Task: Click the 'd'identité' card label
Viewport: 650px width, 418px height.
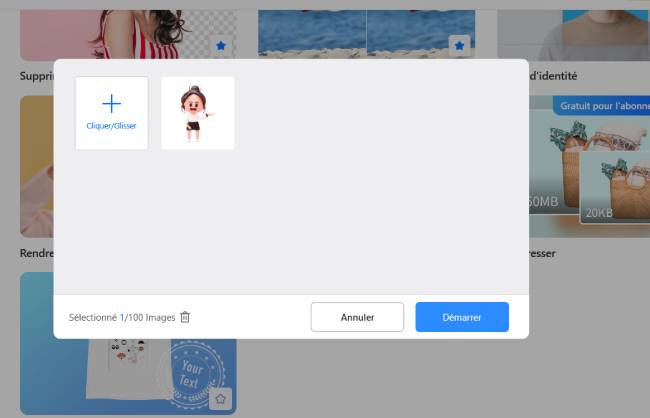Action: [553, 76]
